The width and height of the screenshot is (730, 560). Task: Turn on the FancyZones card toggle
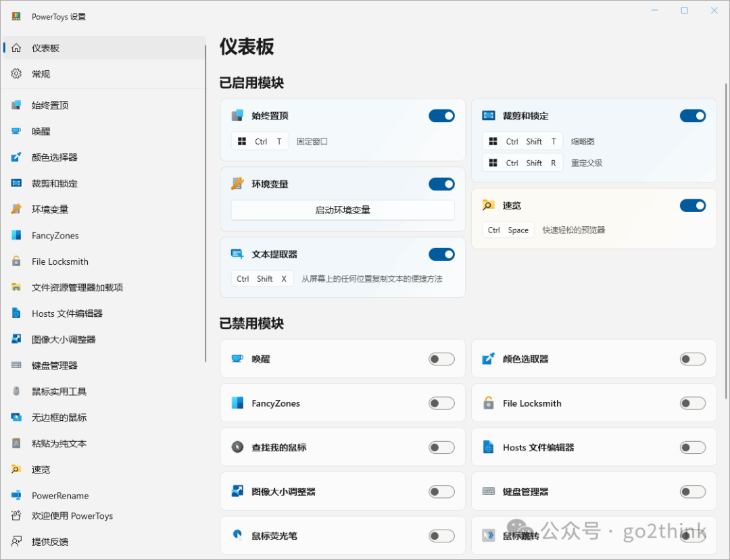(x=441, y=403)
